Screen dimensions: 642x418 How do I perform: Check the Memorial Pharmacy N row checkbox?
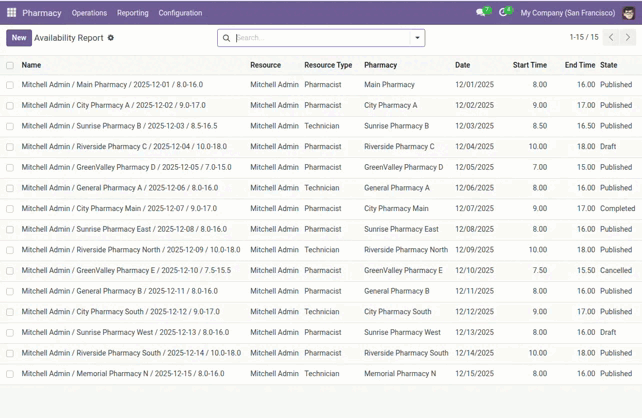point(10,374)
